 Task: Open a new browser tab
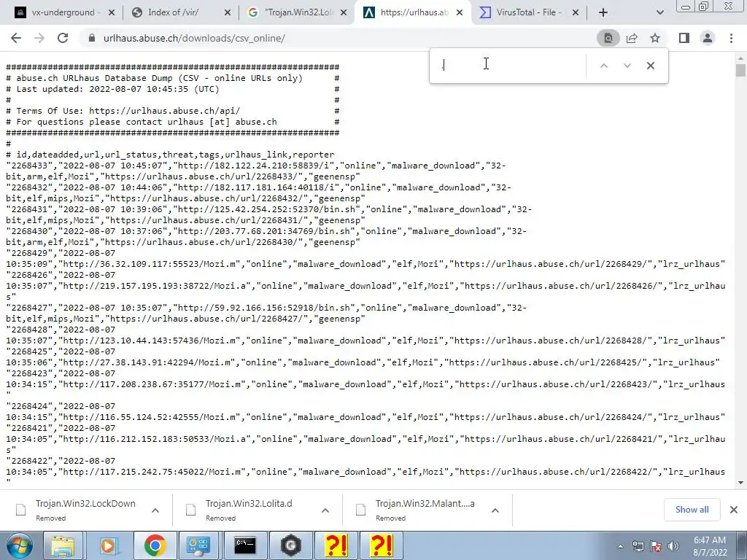(603, 12)
